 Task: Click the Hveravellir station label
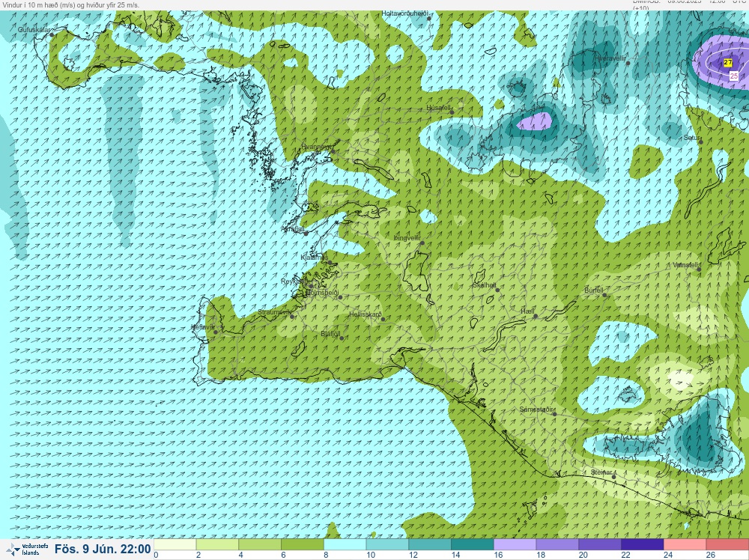(610, 58)
